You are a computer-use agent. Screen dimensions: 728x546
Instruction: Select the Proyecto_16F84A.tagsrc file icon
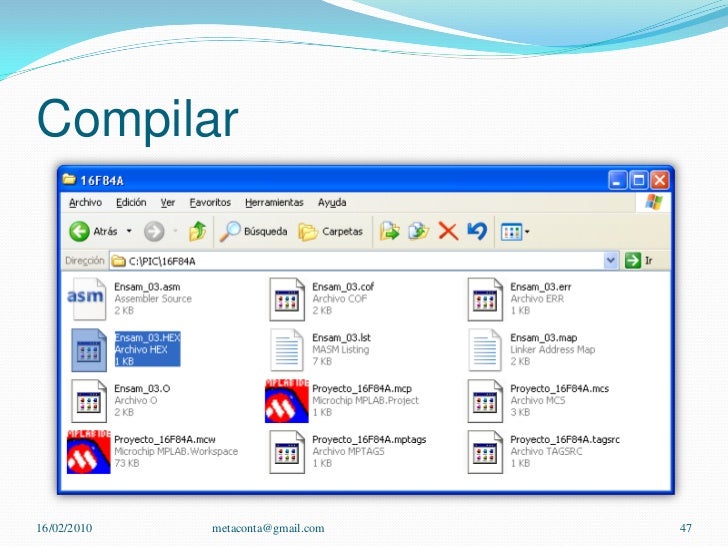pos(485,452)
